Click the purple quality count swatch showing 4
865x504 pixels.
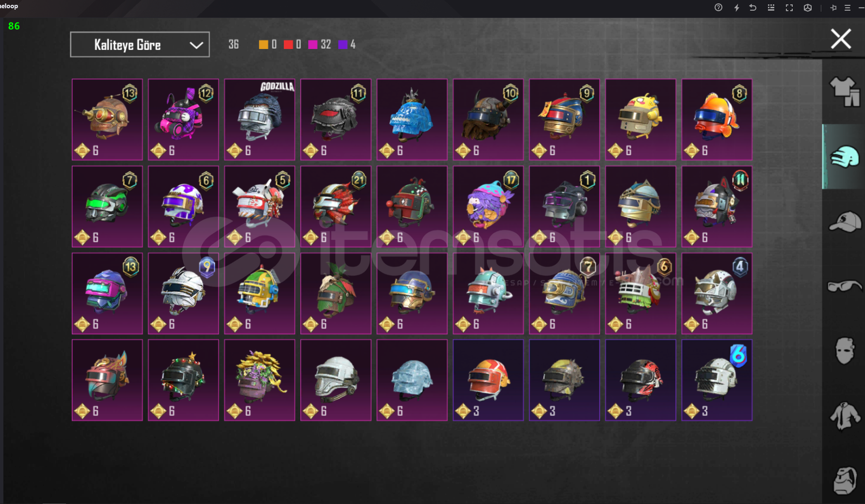(x=343, y=45)
